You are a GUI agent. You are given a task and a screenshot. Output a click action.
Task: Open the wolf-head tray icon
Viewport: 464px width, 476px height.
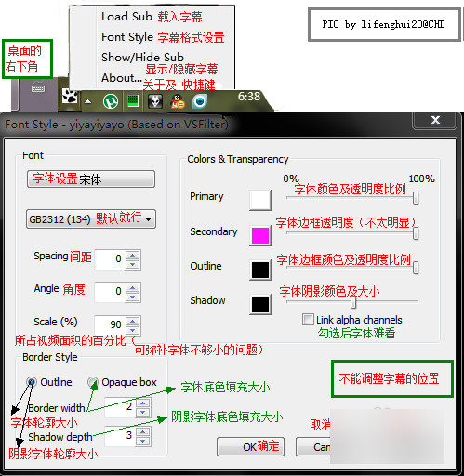point(155,101)
